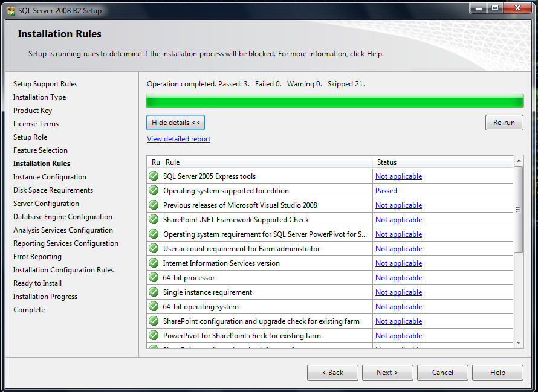
Task: Click the check icon for 64-bit processor rule
Action: (x=154, y=277)
